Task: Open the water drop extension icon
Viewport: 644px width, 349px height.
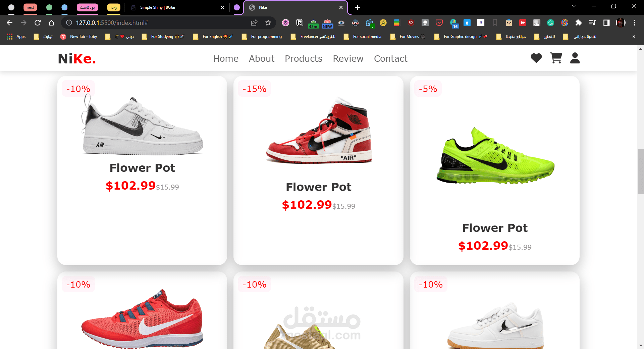Action: tap(467, 22)
